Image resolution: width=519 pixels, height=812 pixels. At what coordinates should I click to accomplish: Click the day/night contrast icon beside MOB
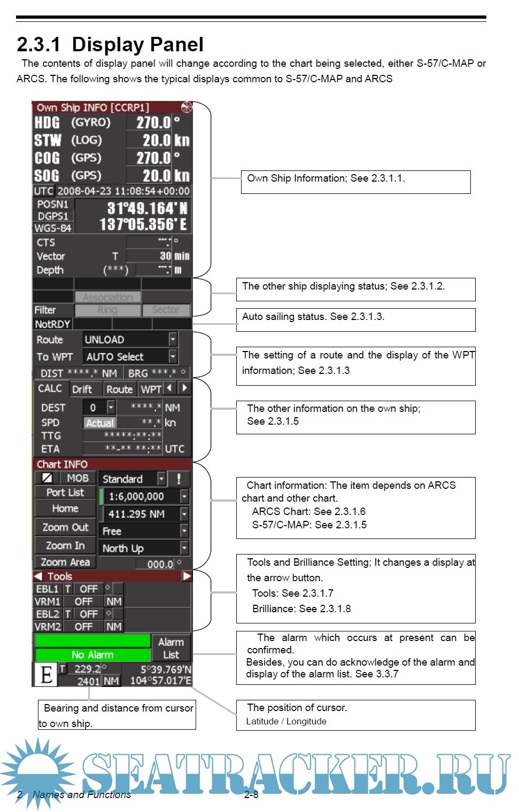[x=47, y=478]
